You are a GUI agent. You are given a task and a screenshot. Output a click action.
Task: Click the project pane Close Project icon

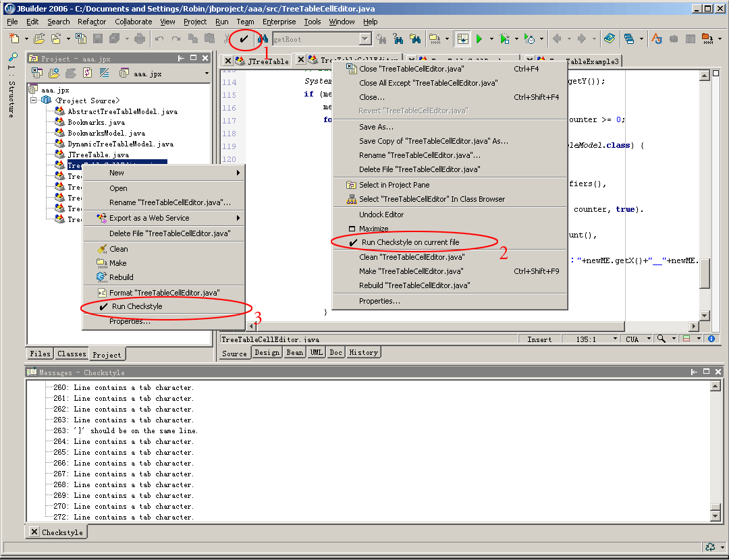pos(37,73)
